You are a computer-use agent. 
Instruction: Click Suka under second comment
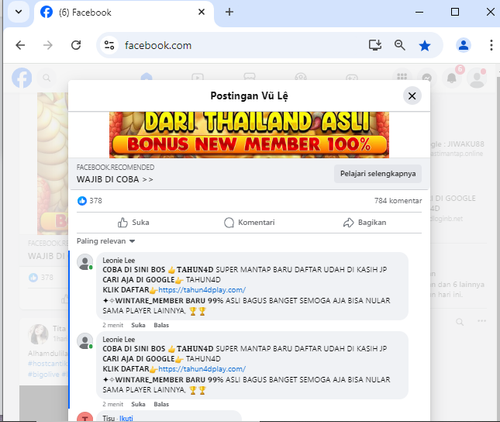point(138,404)
